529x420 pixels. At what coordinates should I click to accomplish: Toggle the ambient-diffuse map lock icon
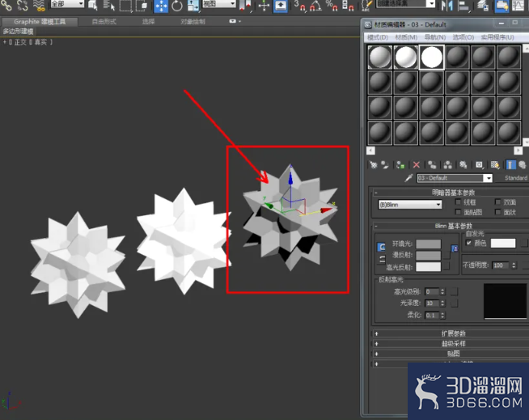click(455, 248)
